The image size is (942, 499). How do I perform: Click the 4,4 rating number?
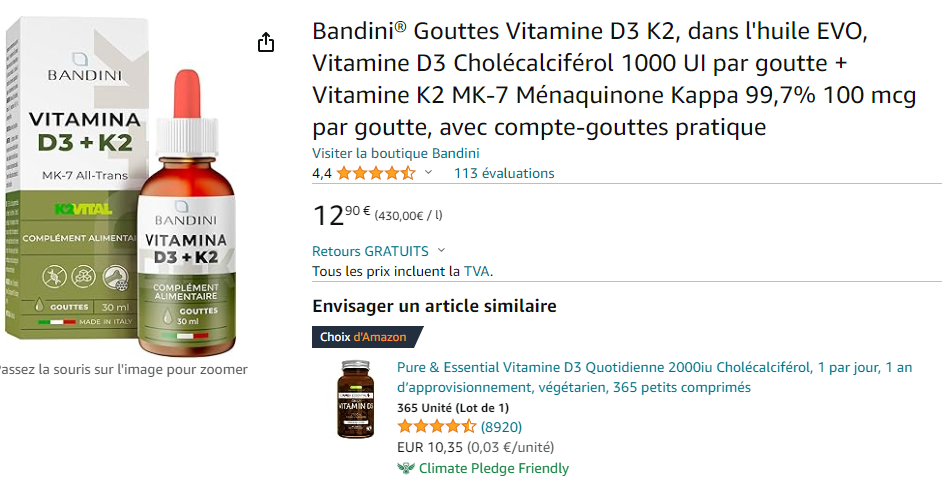(x=322, y=174)
